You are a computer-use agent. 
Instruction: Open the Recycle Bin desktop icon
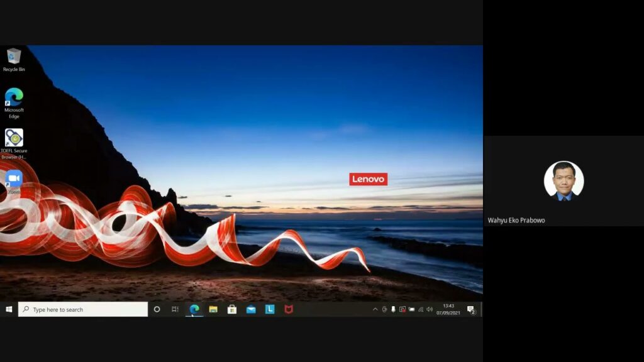[x=14, y=57]
